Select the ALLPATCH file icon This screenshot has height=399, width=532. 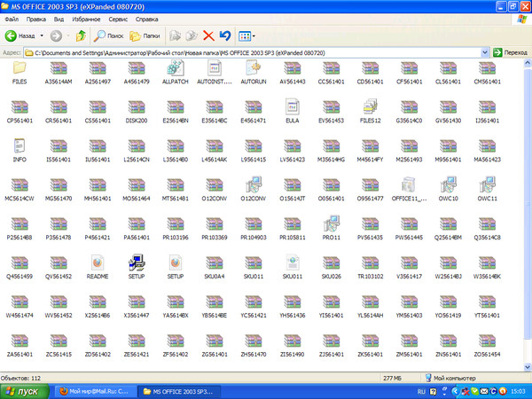point(175,68)
